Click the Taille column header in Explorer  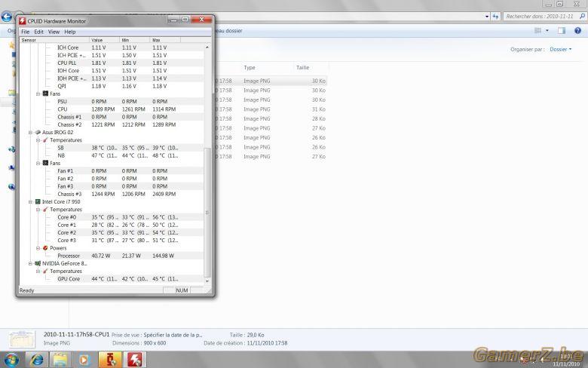(311, 68)
